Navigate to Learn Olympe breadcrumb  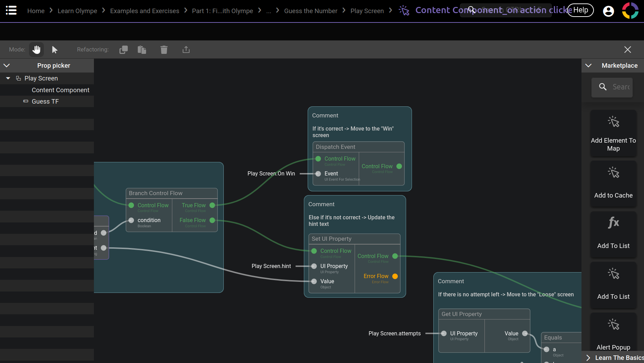[x=77, y=11]
